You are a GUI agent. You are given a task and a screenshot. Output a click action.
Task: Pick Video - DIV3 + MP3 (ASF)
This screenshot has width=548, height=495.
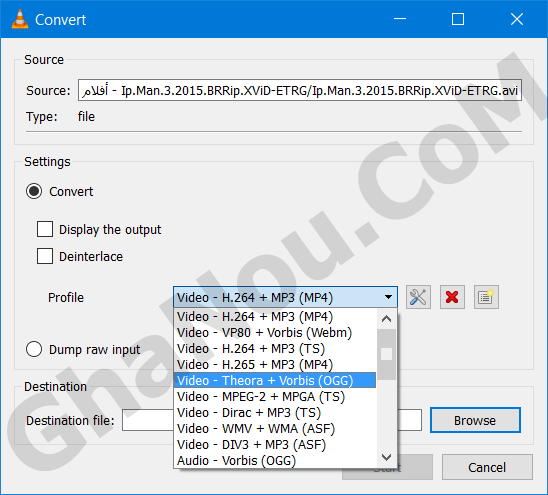click(275, 445)
